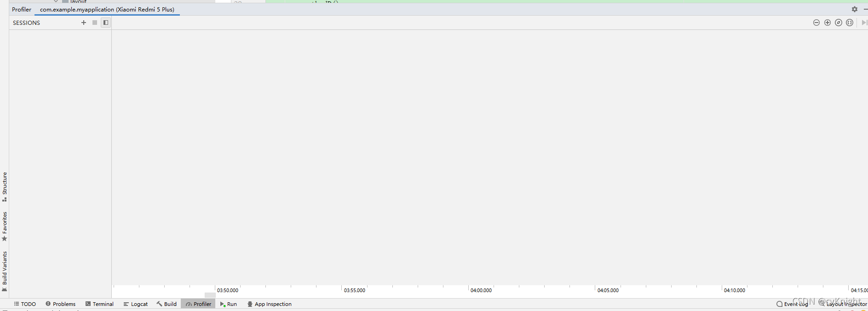The width and height of the screenshot is (868, 311).
Task: Start a new profiling session with plus icon
Action: click(x=84, y=23)
